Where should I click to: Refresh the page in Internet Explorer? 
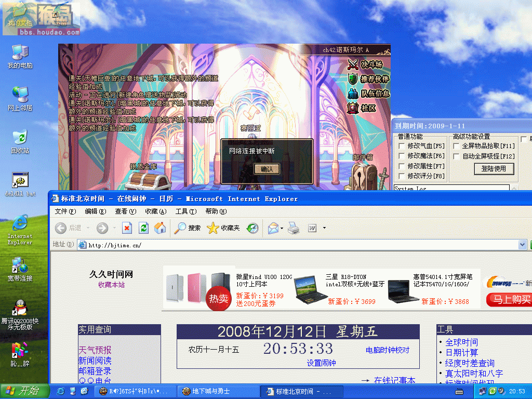pos(144,228)
